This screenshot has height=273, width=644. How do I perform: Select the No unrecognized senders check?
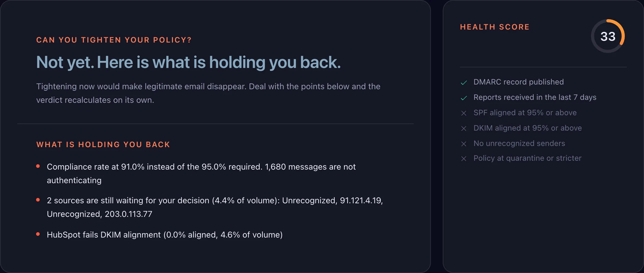pos(519,143)
